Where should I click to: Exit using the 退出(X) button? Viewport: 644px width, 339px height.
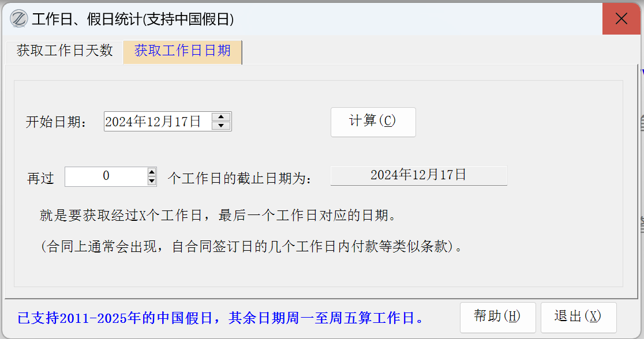[x=578, y=317]
